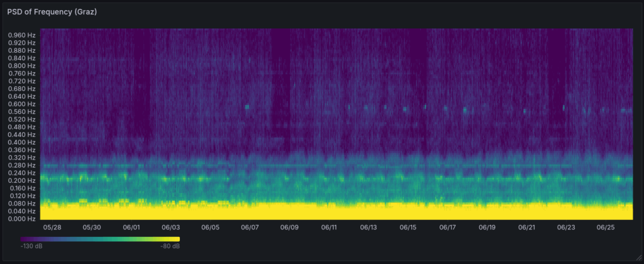Screen dimensions: 644x264
Task: Click the 0.320 Hz axis label
Action: coord(22,158)
